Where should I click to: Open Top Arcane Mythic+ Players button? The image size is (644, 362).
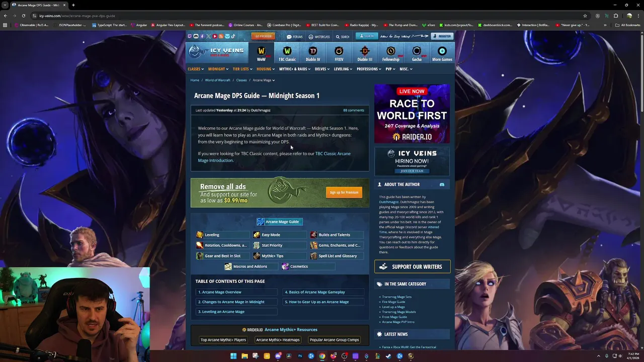pyautogui.click(x=223, y=340)
